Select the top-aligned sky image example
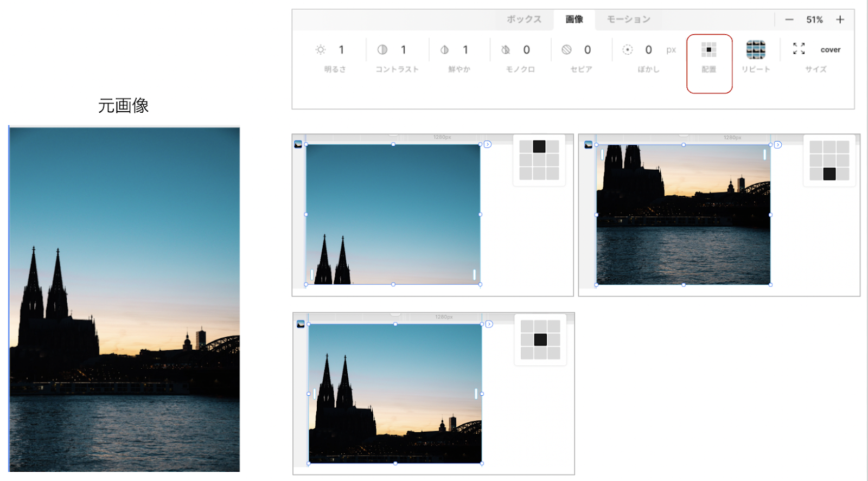The height and width of the screenshot is (481, 868). (x=393, y=214)
